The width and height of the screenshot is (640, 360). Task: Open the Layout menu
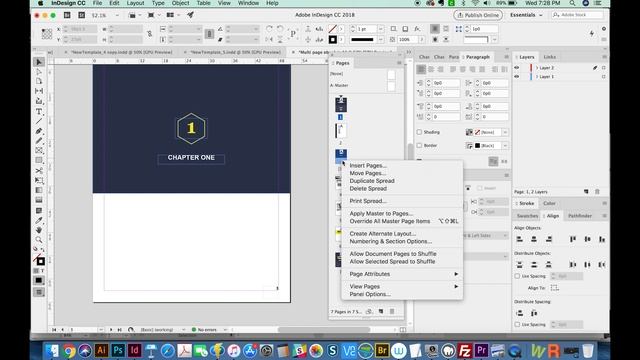pos(135,3)
